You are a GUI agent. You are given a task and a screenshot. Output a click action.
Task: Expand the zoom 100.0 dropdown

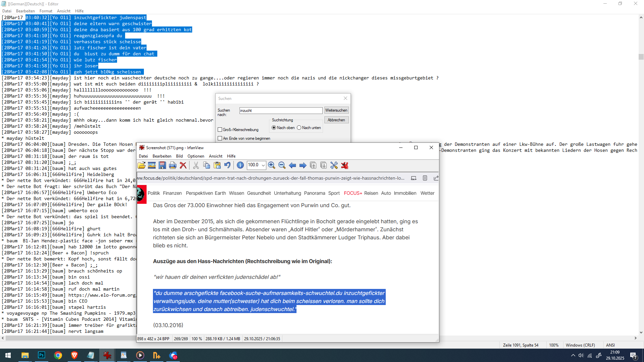(x=263, y=165)
